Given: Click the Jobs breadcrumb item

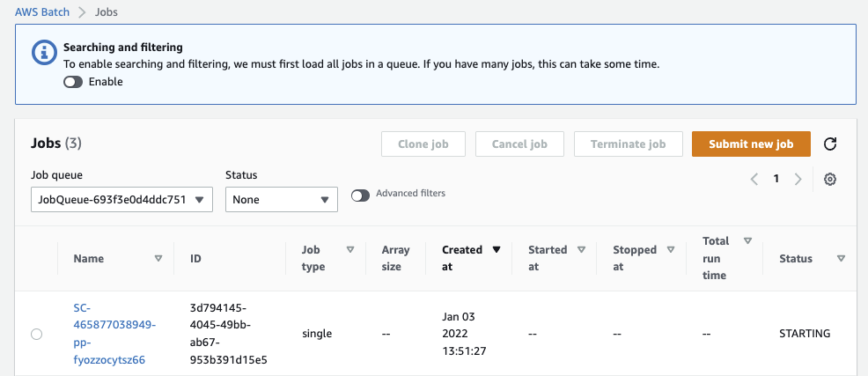Looking at the screenshot, I should pyautogui.click(x=105, y=12).
